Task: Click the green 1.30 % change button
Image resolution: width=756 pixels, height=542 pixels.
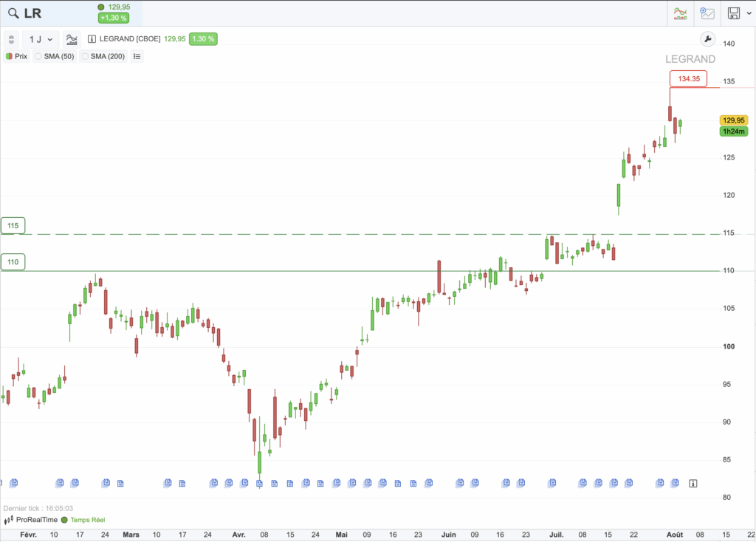Action: coord(202,38)
